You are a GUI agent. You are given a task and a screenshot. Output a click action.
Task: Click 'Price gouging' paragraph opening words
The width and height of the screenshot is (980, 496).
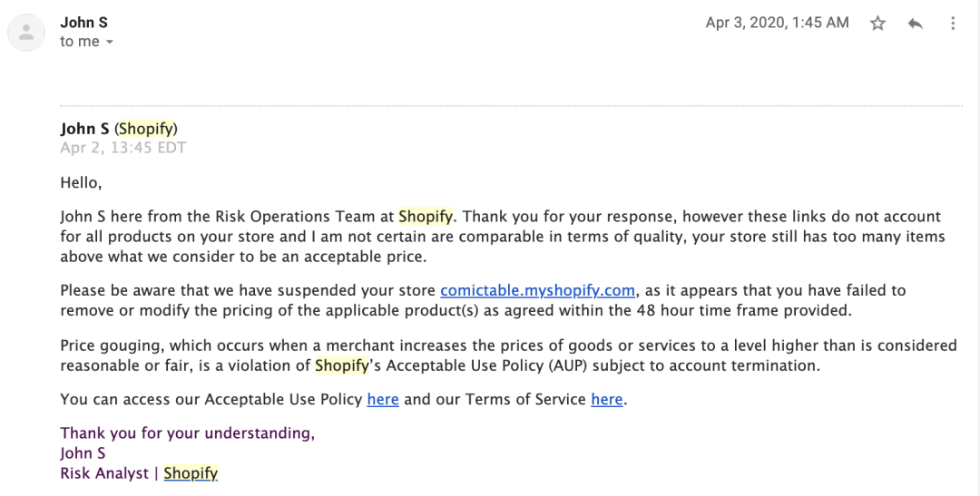click(112, 345)
